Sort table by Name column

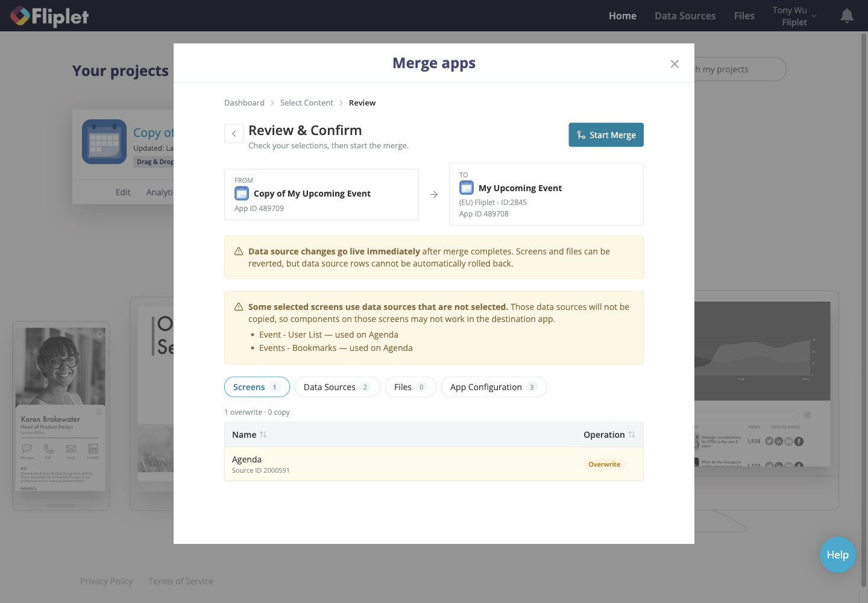click(250, 435)
